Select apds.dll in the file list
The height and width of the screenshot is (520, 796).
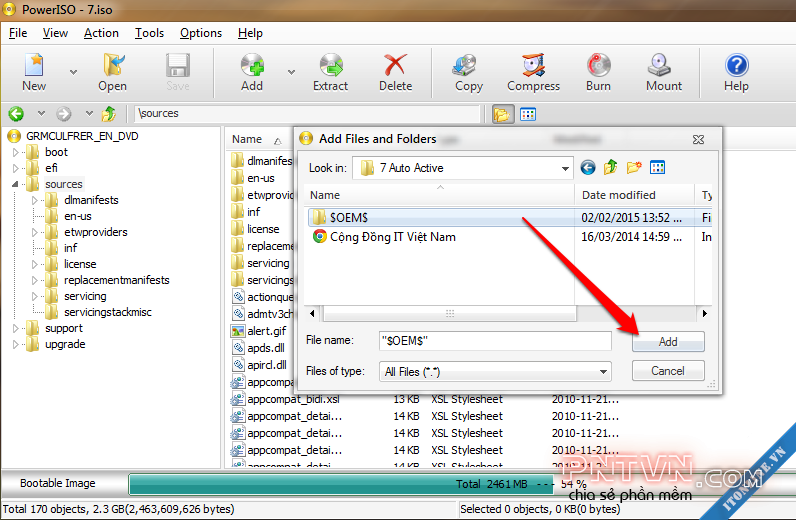(x=266, y=348)
